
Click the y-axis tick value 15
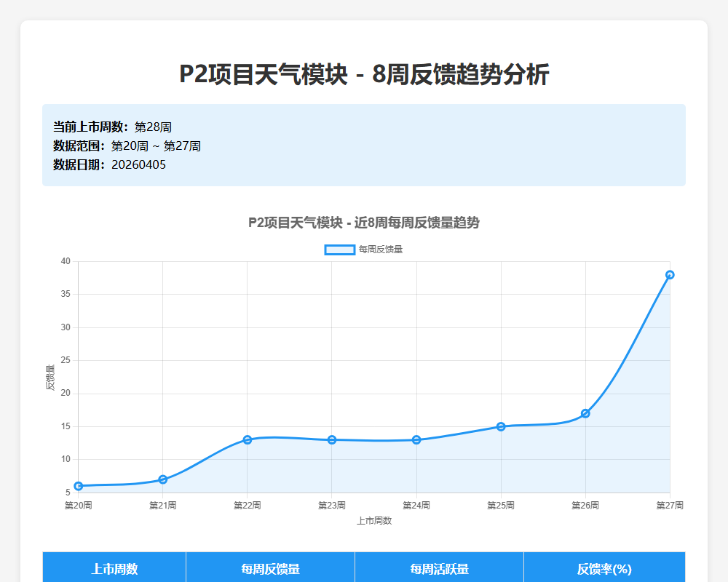[66, 426]
